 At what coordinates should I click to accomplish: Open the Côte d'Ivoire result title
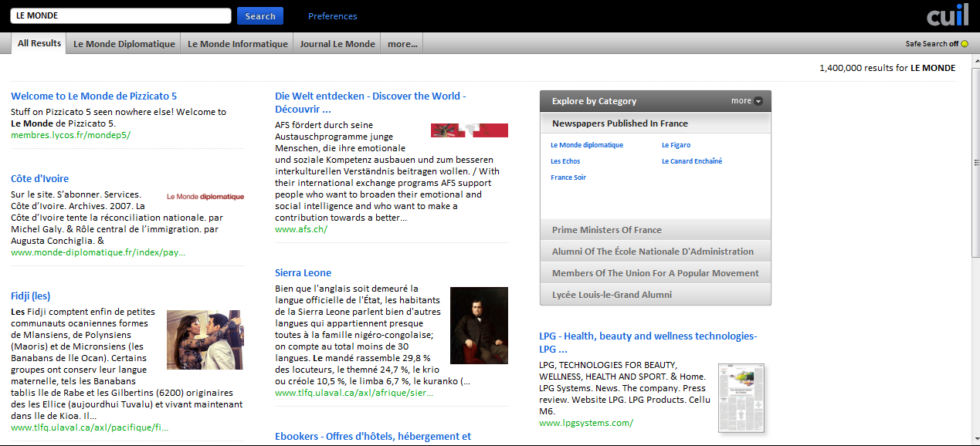click(x=40, y=179)
